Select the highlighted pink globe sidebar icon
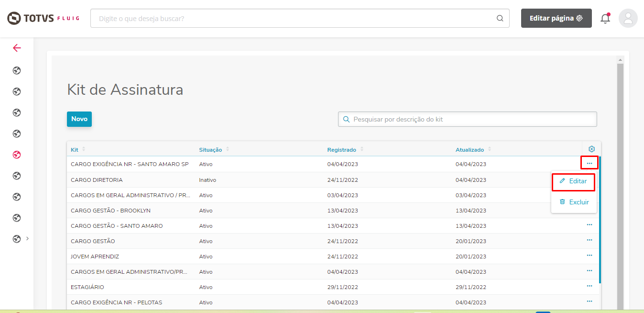The image size is (644, 313). [17, 155]
